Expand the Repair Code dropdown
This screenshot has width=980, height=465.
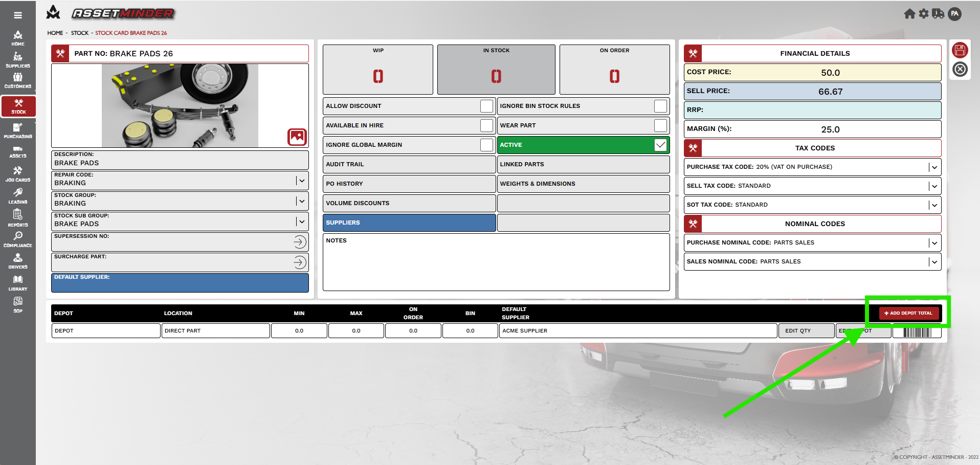[302, 181]
